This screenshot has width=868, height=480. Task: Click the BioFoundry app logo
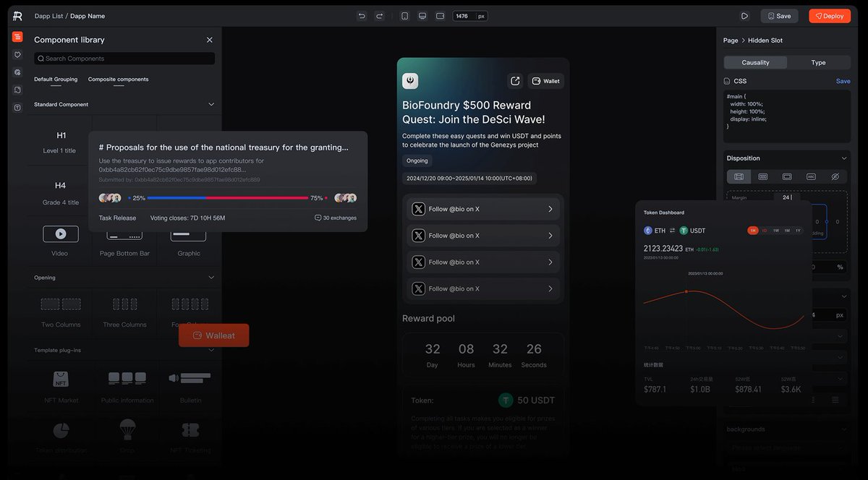[x=410, y=81]
